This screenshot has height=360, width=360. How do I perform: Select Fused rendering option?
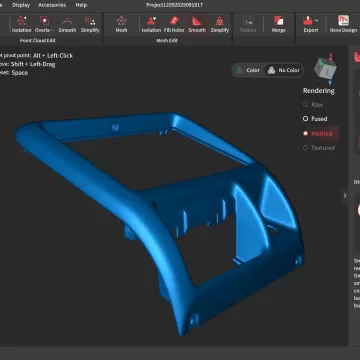coord(315,119)
